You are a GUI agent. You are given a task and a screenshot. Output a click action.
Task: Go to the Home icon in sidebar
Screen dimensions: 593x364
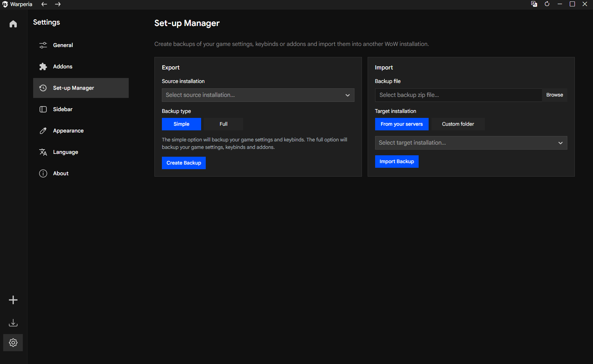tap(13, 24)
